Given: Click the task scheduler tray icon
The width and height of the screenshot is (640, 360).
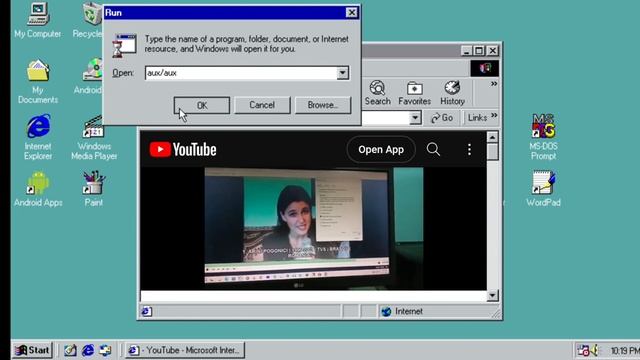Looking at the screenshot, I should coord(583,350).
